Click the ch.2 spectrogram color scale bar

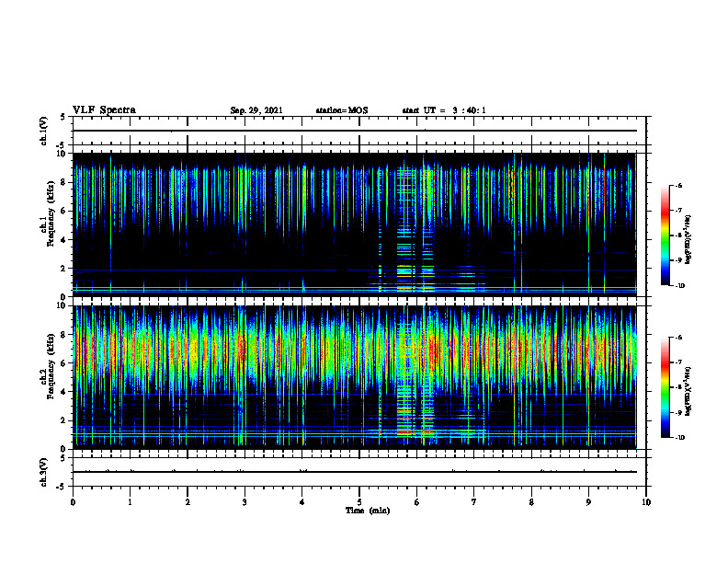coord(665,387)
